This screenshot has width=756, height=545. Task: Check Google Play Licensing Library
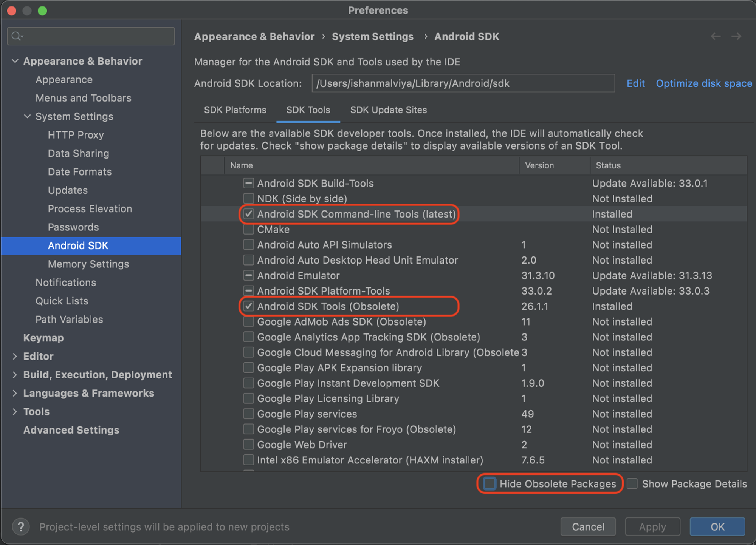coord(248,398)
